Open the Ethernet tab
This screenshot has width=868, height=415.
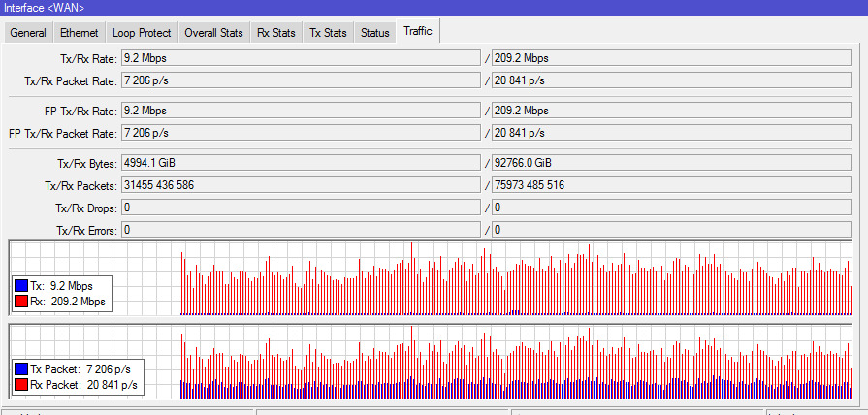(79, 33)
